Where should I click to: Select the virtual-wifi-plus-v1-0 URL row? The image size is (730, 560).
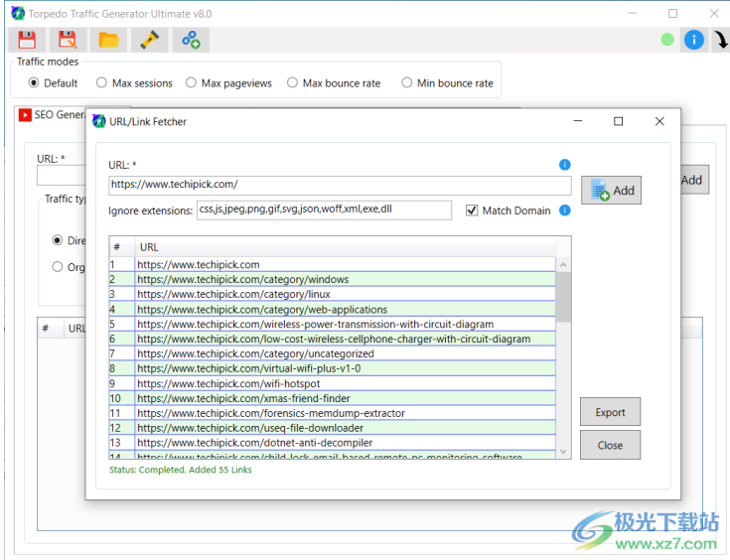point(333,368)
